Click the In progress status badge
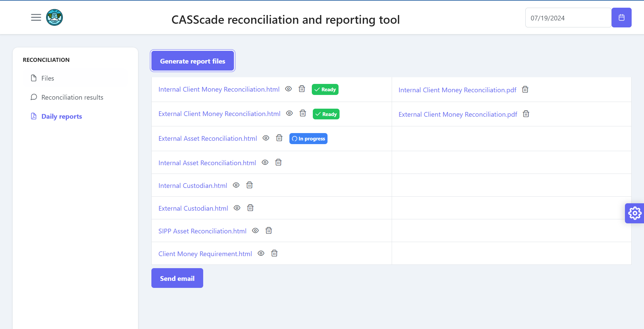The width and height of the screenshot is (644, 329). (x=308, y=138)
